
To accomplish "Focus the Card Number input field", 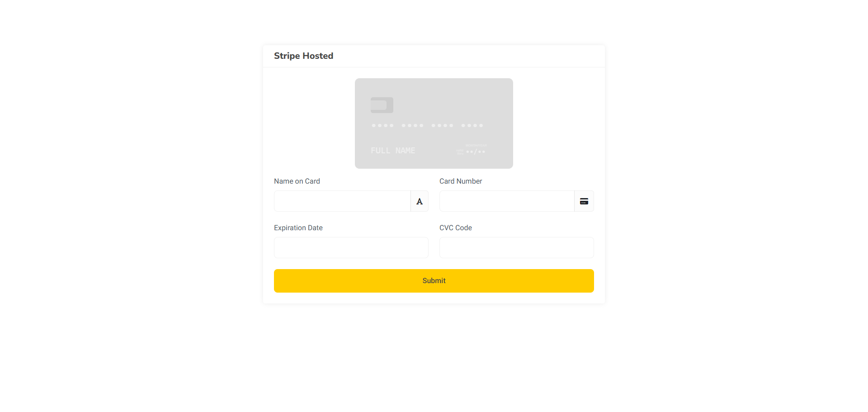I will click(x=507, y=201).
